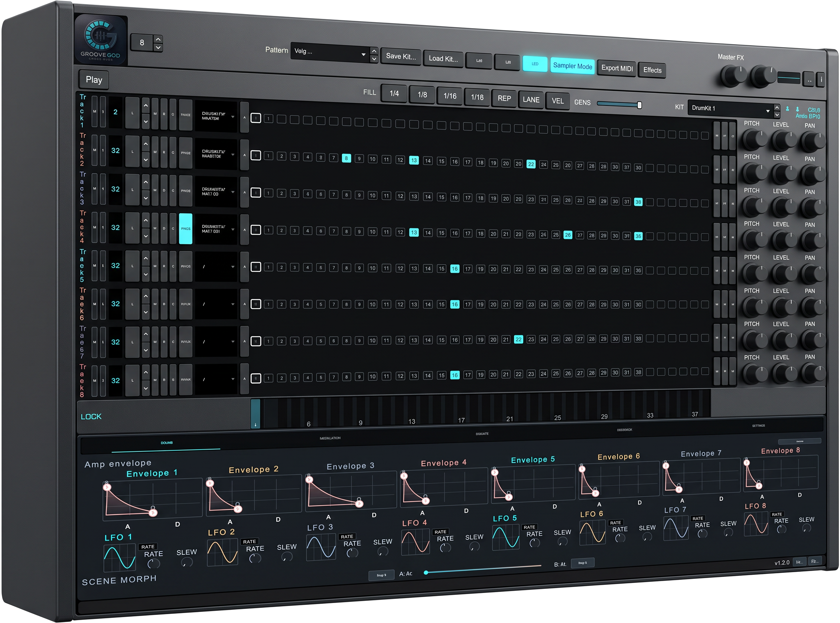Image resolution: width=840 pixels, height=623 pixels.
Task: Toggle step 13 on Track 4
Action: [x=414, y=233]
